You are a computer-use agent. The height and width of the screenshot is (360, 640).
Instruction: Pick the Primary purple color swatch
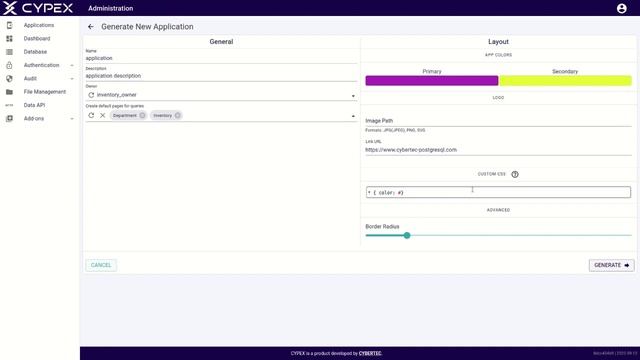[x=431, y=80]
